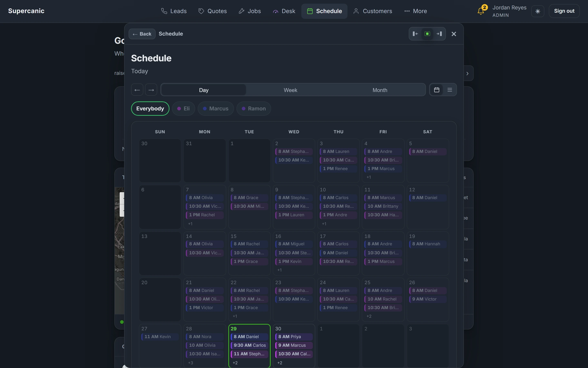Open the 8 AM Nora appointment
The height and width of the screenshot is (368, 588).
[x=205, y=337]
